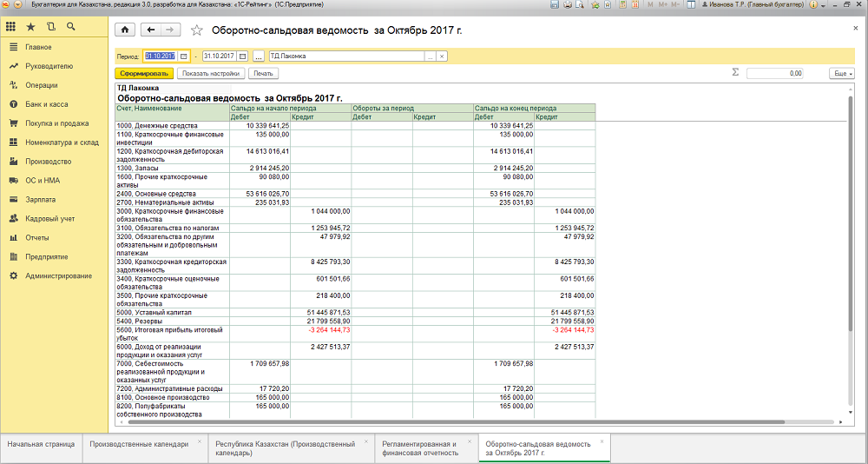The width and height of the screenshot is (868, 464).
Task: Open the Банк и касса section
Action: [x=47, y=104]
